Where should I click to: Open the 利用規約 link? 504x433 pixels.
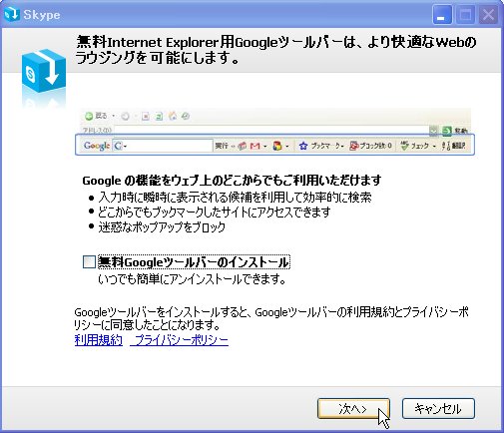click(x=99, y=340)
